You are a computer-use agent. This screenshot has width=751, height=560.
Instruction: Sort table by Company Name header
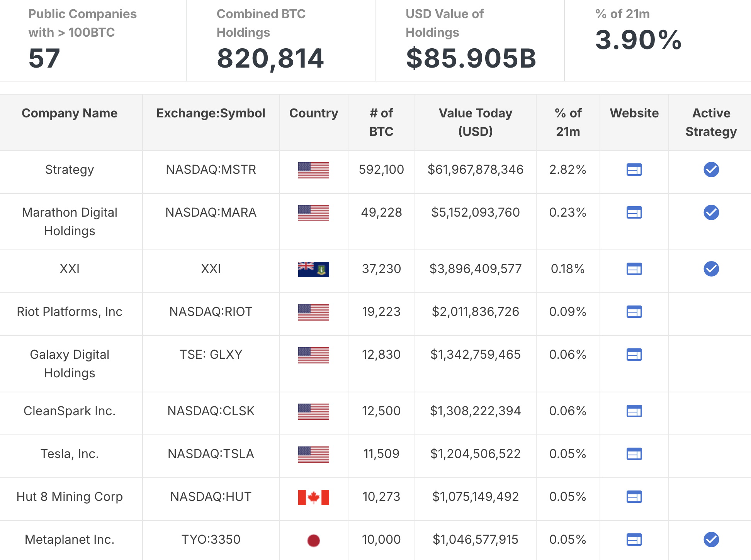[x=70, y=113]
